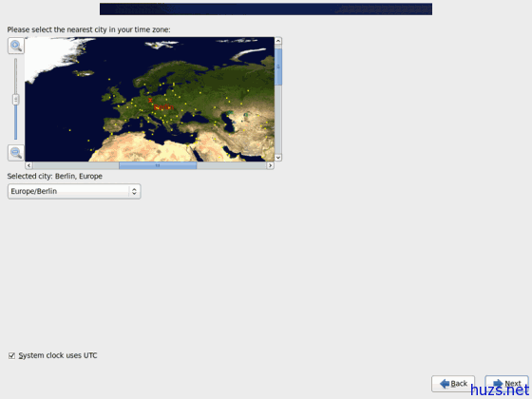This screenshot has height=399, width=532.
Task: Click map horizontal scrollbar right arrow
Action: point(270,165)
